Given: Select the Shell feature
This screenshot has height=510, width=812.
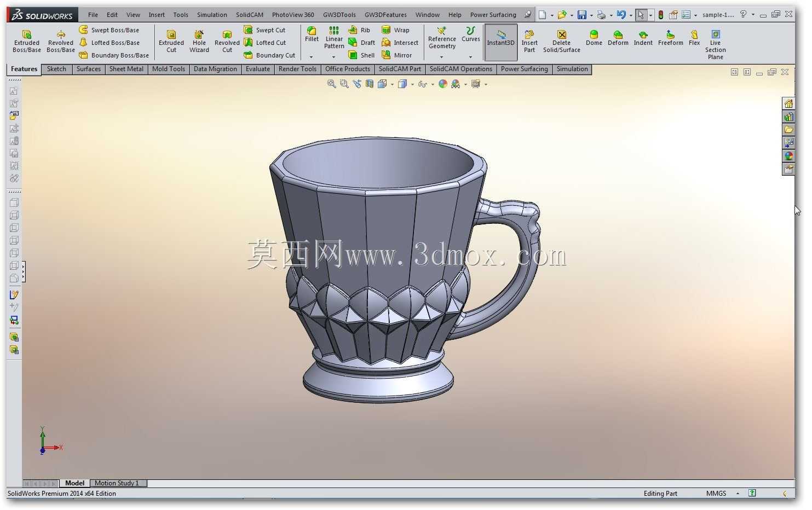Looking at the screenshot, I should tap(361, 55).
